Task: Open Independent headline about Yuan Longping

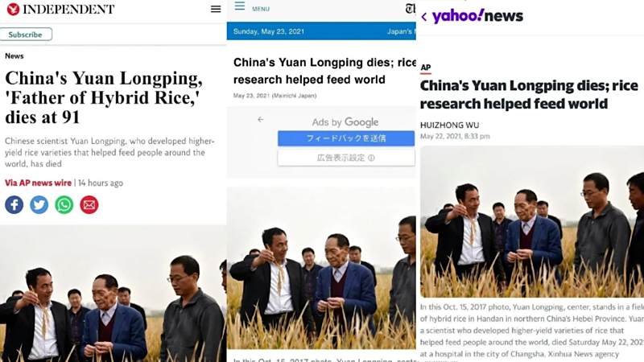Action: [104, 97]
